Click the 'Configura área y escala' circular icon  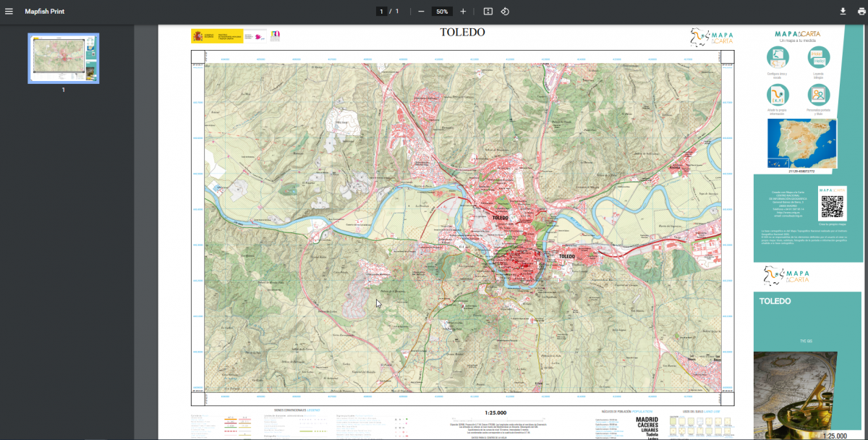pyautogui.click(x=777, y=57)
